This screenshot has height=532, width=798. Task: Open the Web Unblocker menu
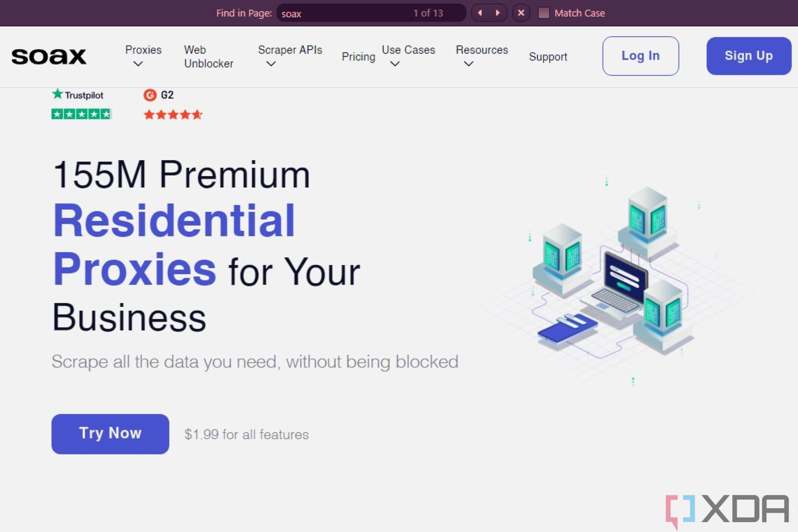coord(209,56)
